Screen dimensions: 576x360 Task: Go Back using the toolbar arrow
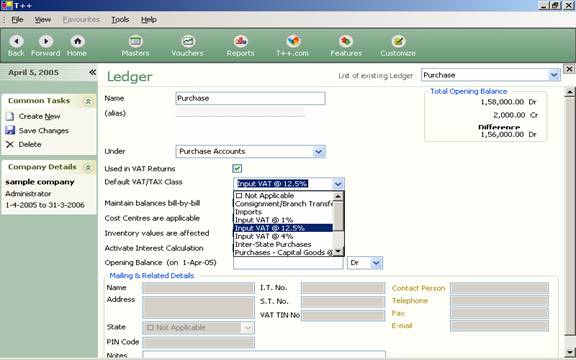(16, 41)
